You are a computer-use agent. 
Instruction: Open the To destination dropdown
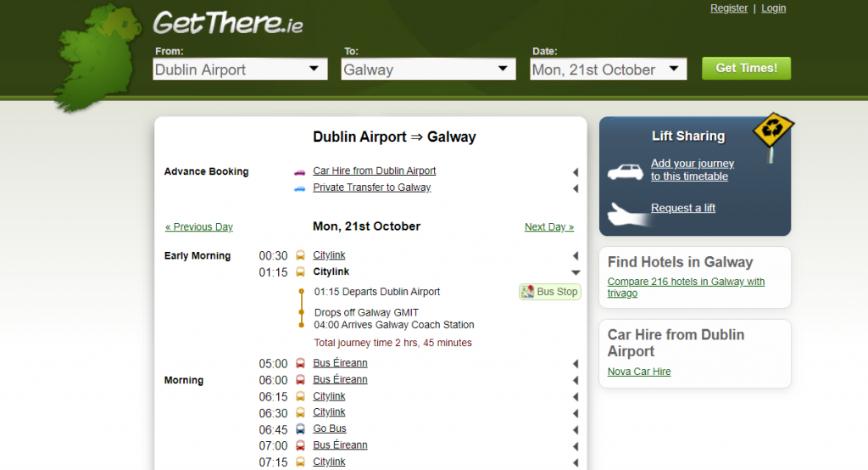[428, 70]
